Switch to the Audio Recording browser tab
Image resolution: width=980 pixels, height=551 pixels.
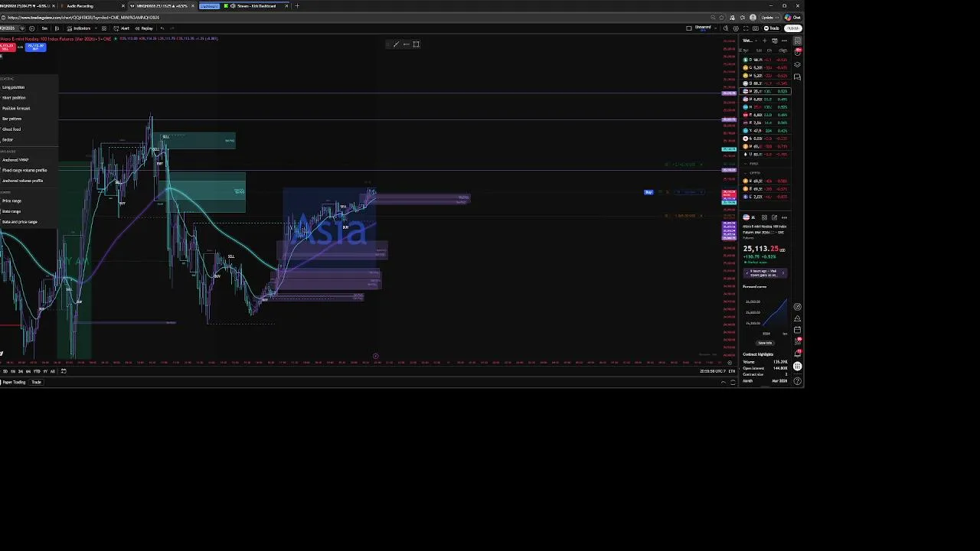coord(92,5)
